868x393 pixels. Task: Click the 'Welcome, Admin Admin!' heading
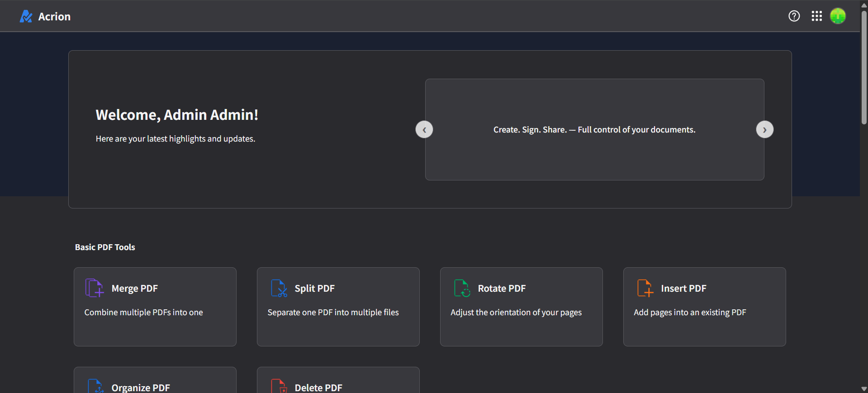click(177, 115)
